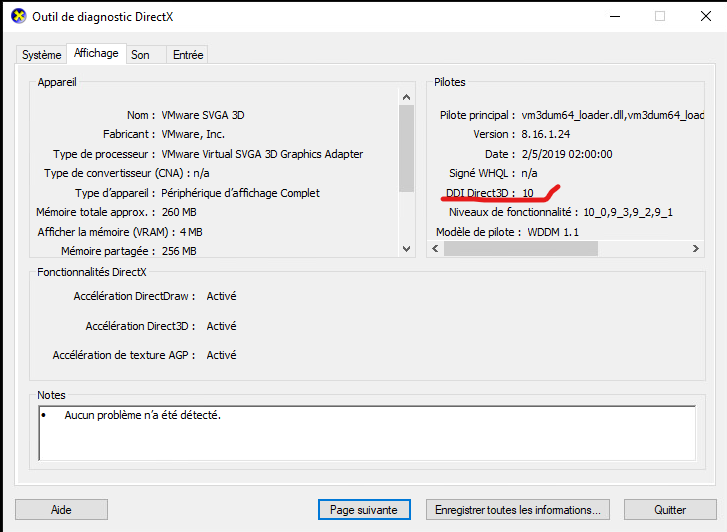
Task: Click the Pilotes horizontal scrollbar thumb
Action: click(521, 249)
